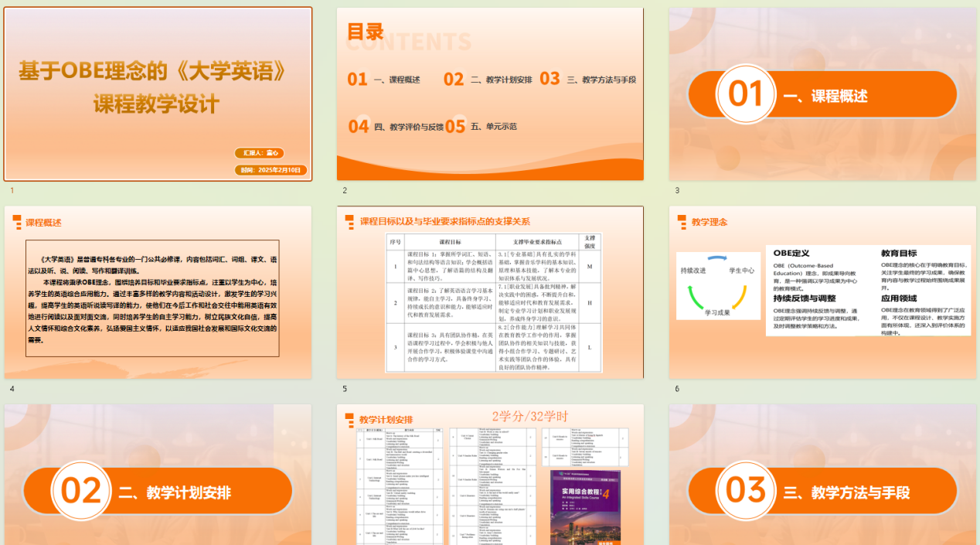Click the 实用综合教程 textbook cover on slide 8
The image size is (980, 545).
[x=585, y=507]
